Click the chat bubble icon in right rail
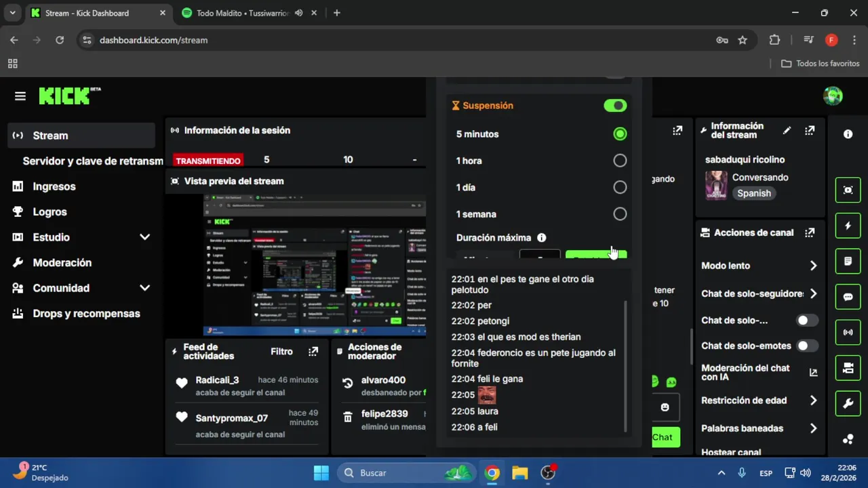 (x=848, y=297)
